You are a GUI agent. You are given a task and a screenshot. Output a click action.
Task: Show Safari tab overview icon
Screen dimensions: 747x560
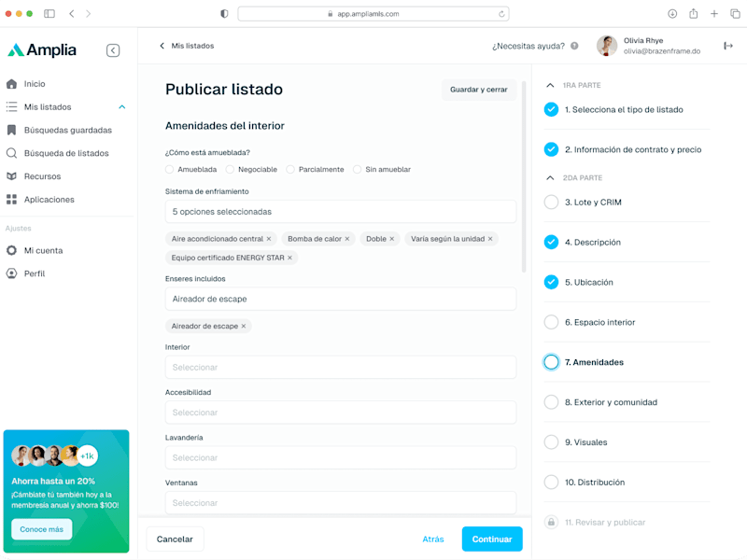[x=735, y=14]
